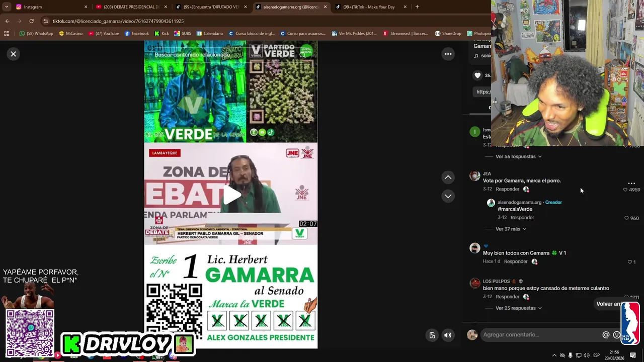This screenshot has width=644, height=362.
Task: Open the emoji picker in the comment box
Action: 617,335
